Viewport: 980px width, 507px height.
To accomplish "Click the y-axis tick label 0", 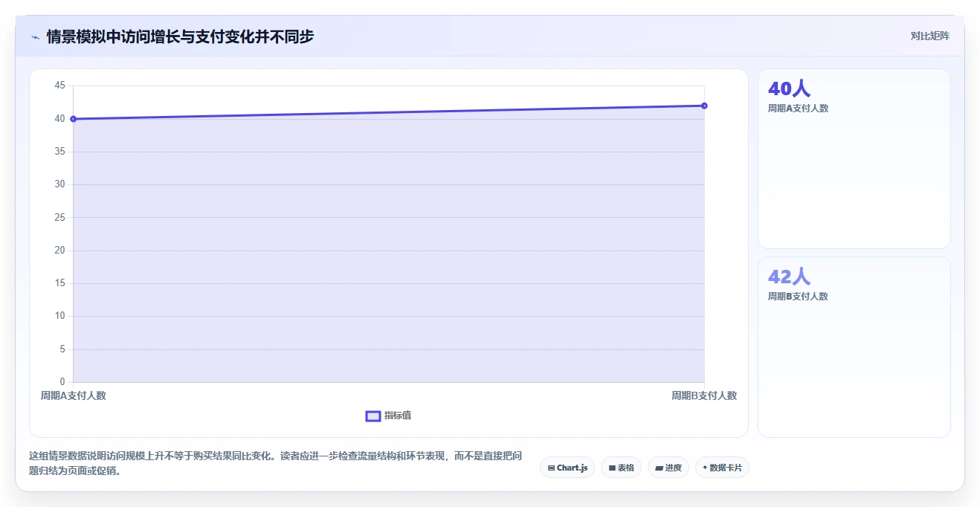I will click(62, 382).
